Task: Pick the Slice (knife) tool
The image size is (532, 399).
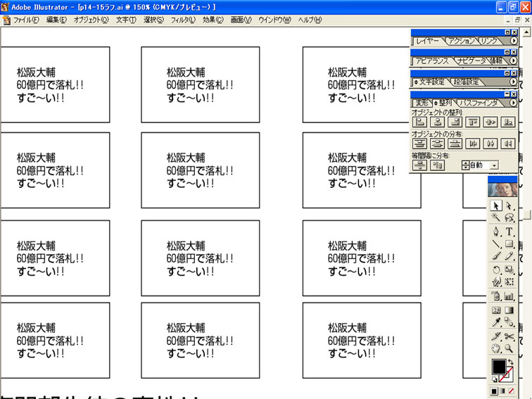Action: [x=495, y=336]
